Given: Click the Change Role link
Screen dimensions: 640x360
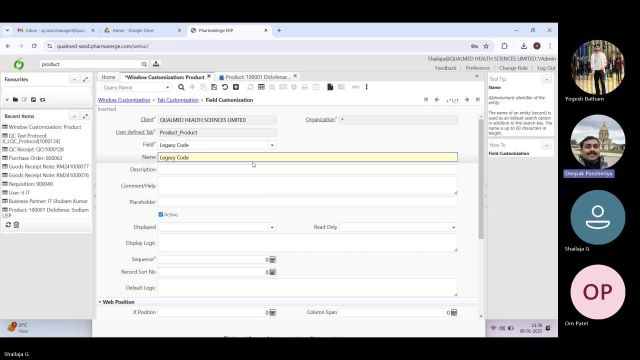Looking at the screenshot, I should click(x=513, y=68).
